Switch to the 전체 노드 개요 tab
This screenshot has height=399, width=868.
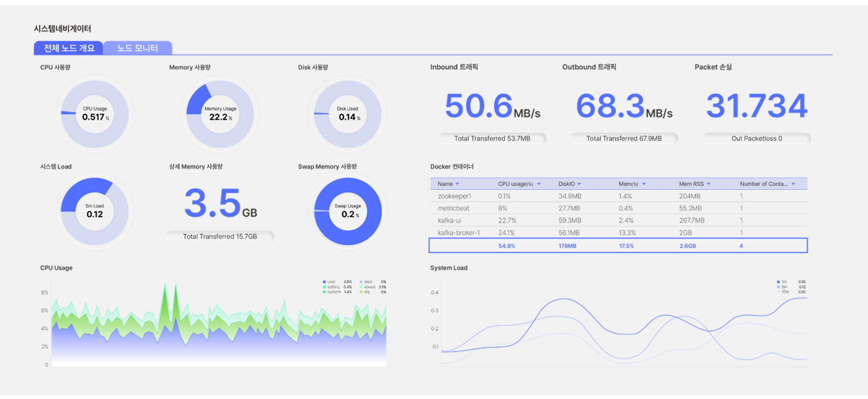click(x=69, y=48)
